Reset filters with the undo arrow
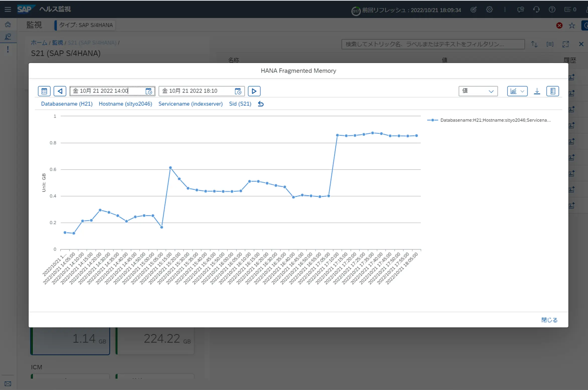 click(261, 104)
